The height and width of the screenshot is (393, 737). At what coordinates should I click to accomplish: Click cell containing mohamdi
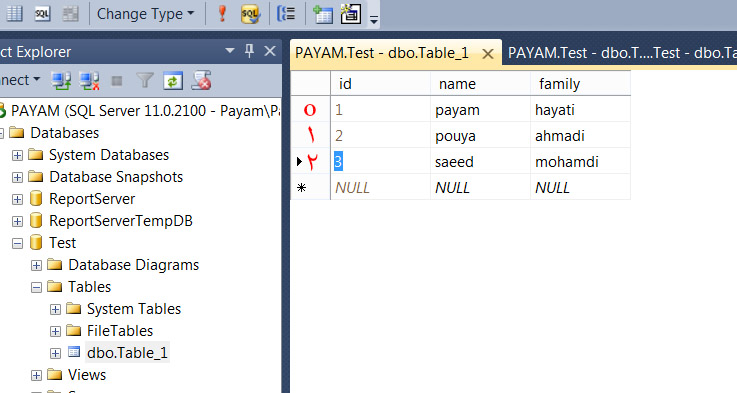[x=580, y=161]
